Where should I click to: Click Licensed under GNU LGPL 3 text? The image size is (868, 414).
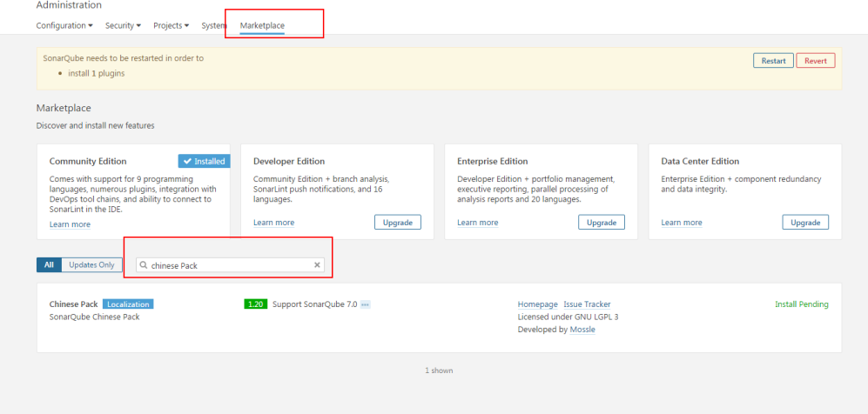click(x=568, y=317)
